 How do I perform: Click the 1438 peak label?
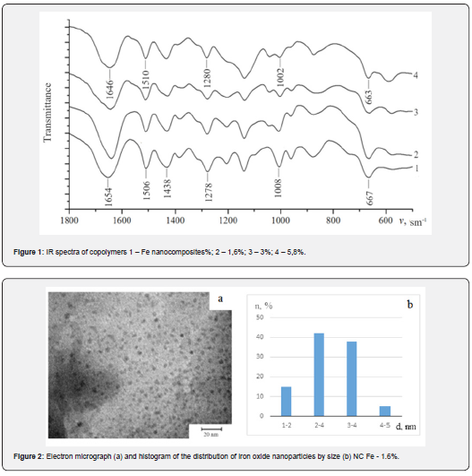[x=167, y=188]
